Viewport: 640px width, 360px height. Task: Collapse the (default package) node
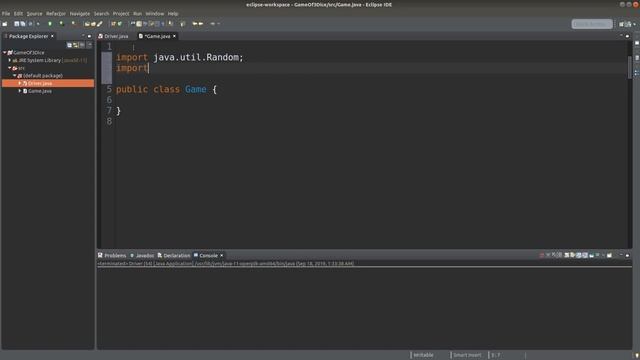[x=15, y=76]
